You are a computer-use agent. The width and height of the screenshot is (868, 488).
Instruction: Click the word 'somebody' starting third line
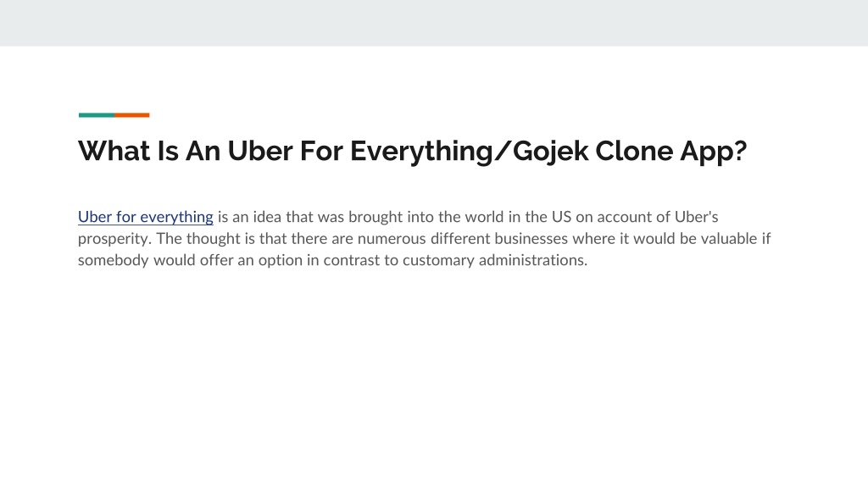point(114,261)
